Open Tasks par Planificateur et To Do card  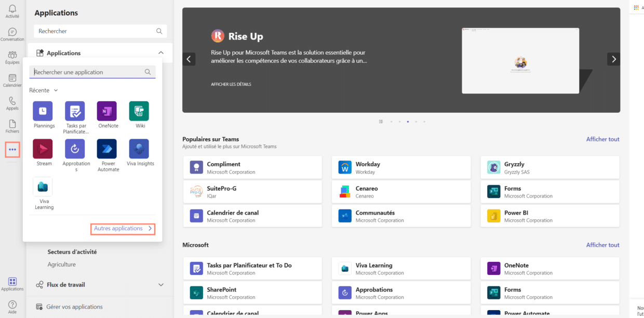point(252,269)
